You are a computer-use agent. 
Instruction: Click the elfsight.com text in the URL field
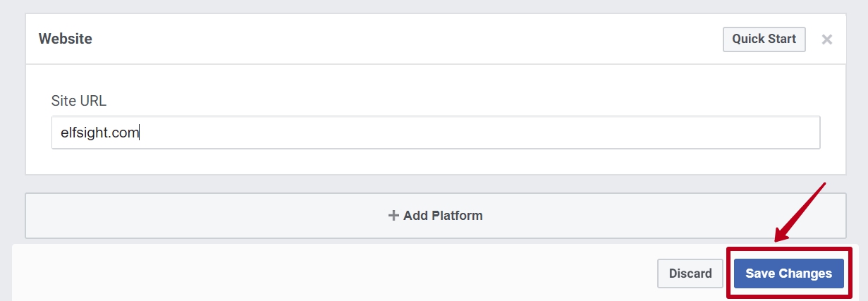coord(99,133)
